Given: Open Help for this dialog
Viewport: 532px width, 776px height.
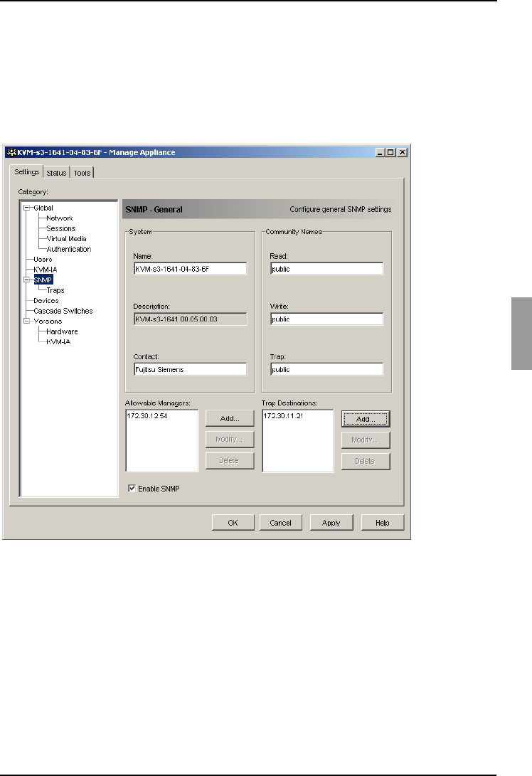Looking at the screenshot, I should coord(383,523).
